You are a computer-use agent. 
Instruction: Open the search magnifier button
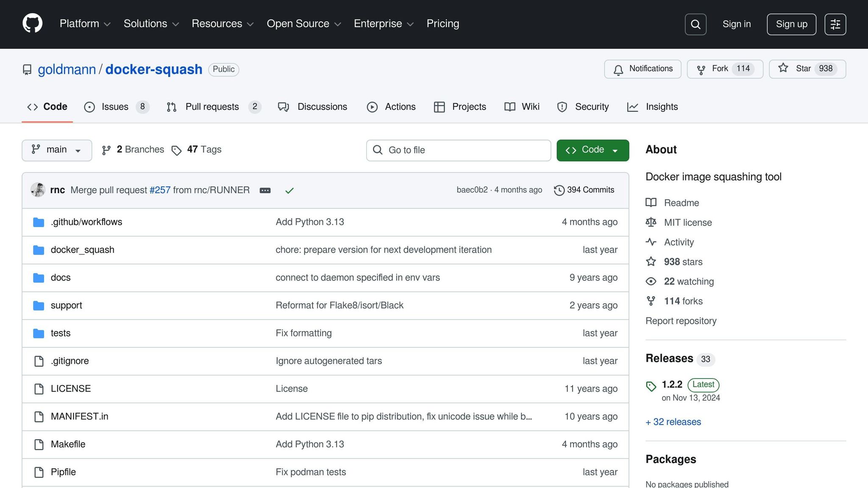click(696, 24)
